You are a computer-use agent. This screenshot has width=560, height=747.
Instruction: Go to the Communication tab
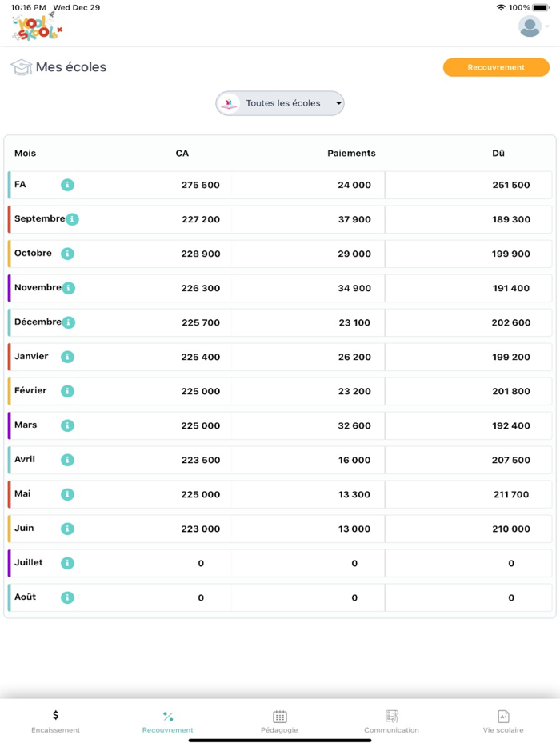pos(391,721)
